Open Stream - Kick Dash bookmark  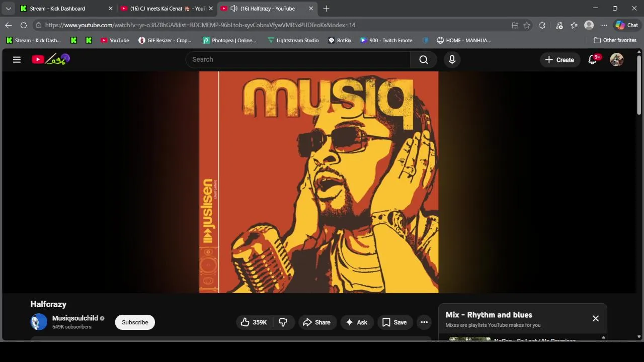click(33, 40)
